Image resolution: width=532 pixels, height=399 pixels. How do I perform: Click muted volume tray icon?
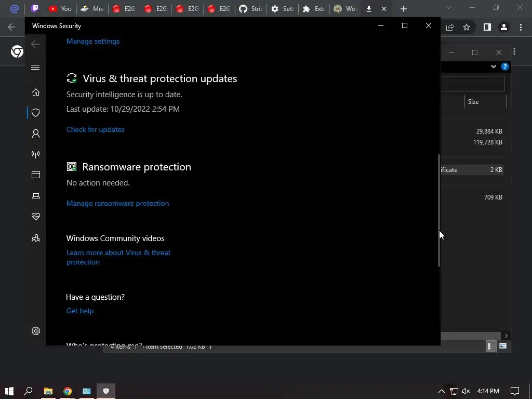[466, 391]
